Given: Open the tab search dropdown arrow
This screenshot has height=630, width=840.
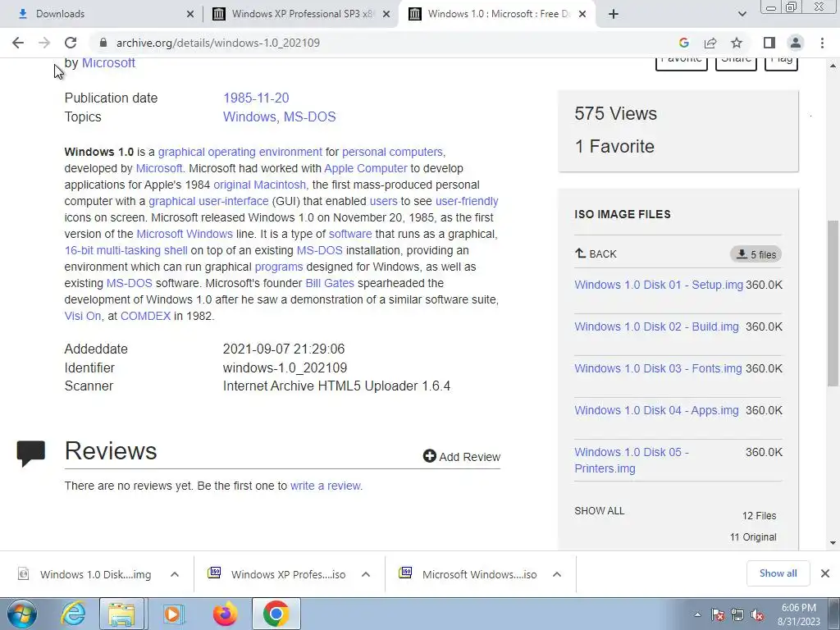Looking at the screenshot, I should click(x=742, y=14).
